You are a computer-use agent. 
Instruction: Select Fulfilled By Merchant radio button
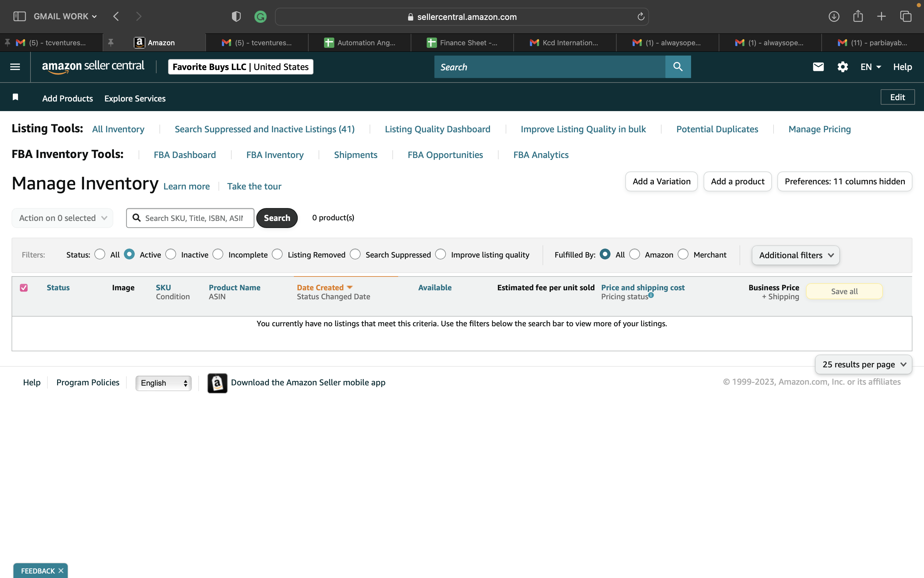(683, 254)
